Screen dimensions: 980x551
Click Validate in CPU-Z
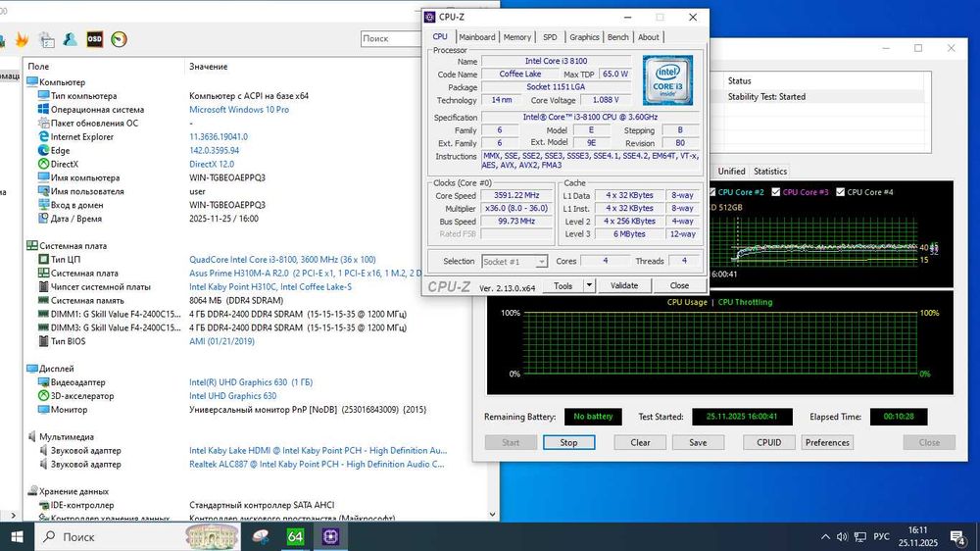tap(623, 286)
